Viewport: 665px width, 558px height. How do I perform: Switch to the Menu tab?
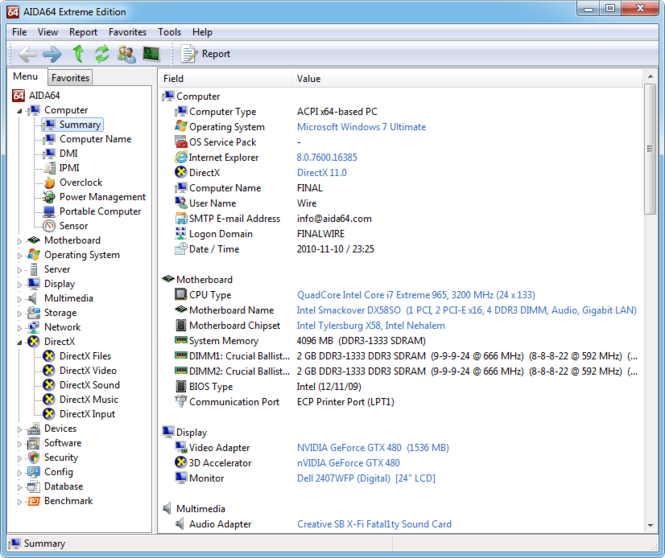click(25, 76)
